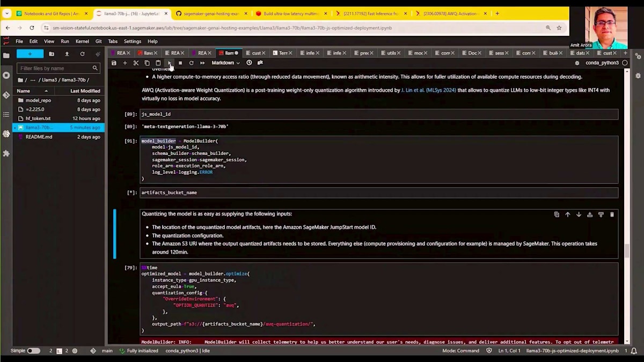Reload the browser page
644x362 pixels.
click(32, 28)
